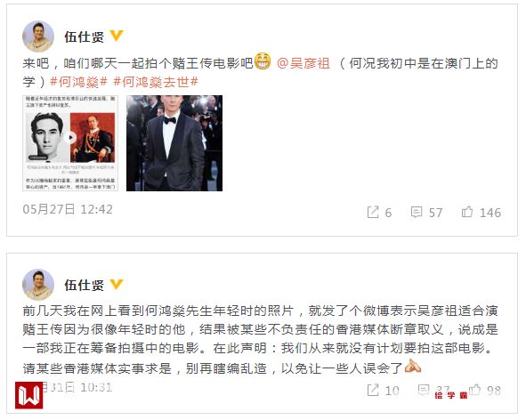The width and height of the screenshot is (526, 420).
Task: Click 伍仕贤 username in second post
Action: (85, 286)
